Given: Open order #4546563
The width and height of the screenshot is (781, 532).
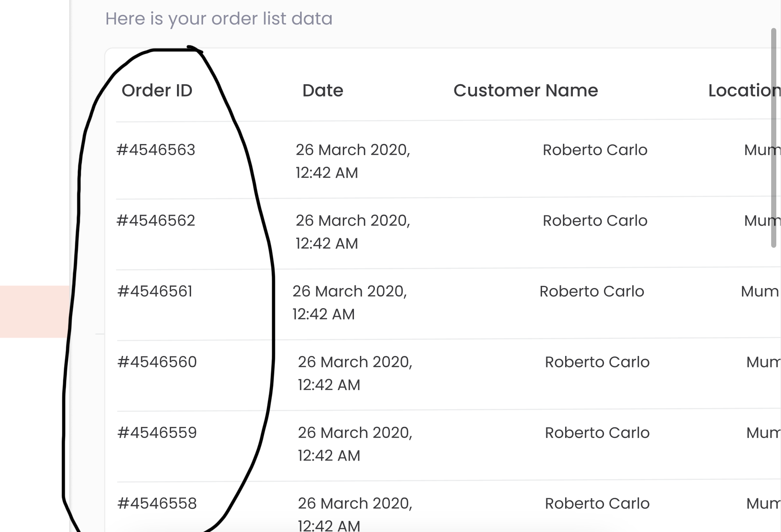Looking at the screenshot, I should [x=156, y=150].
